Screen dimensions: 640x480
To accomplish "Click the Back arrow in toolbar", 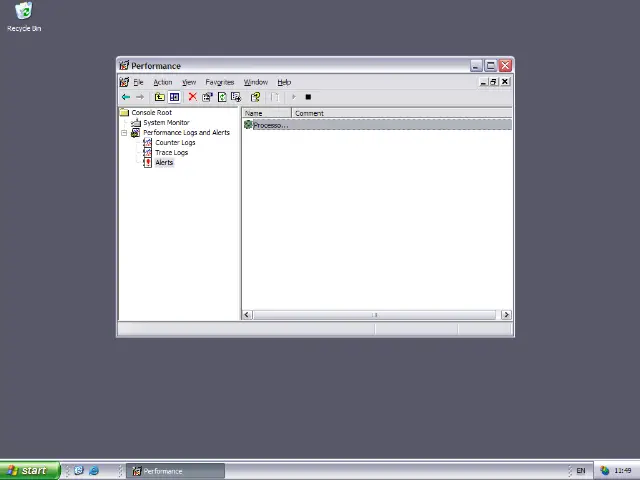I will click(x=125, y=97).
